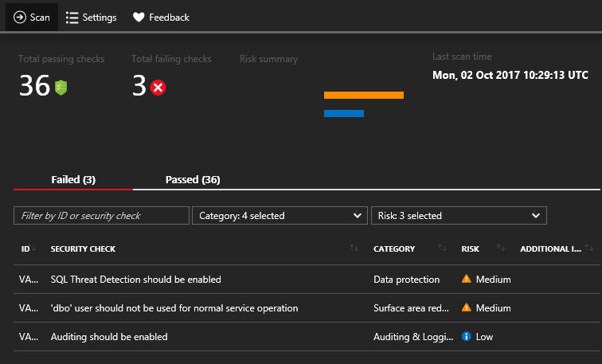Click the Low risk info icon for Auditing
This screenshot has height=364, width=602.
tap(466, 337)
